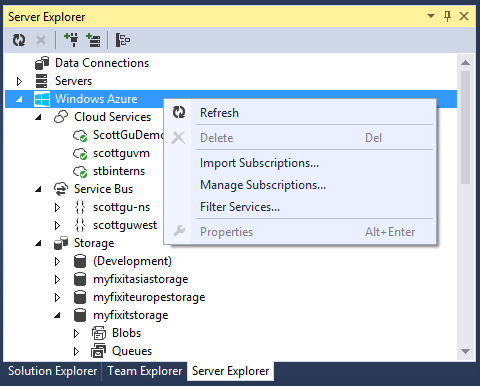Viewport: 480px width, 386px height.
Task: Click the Service Bus node icon
Action: point(61,189)
